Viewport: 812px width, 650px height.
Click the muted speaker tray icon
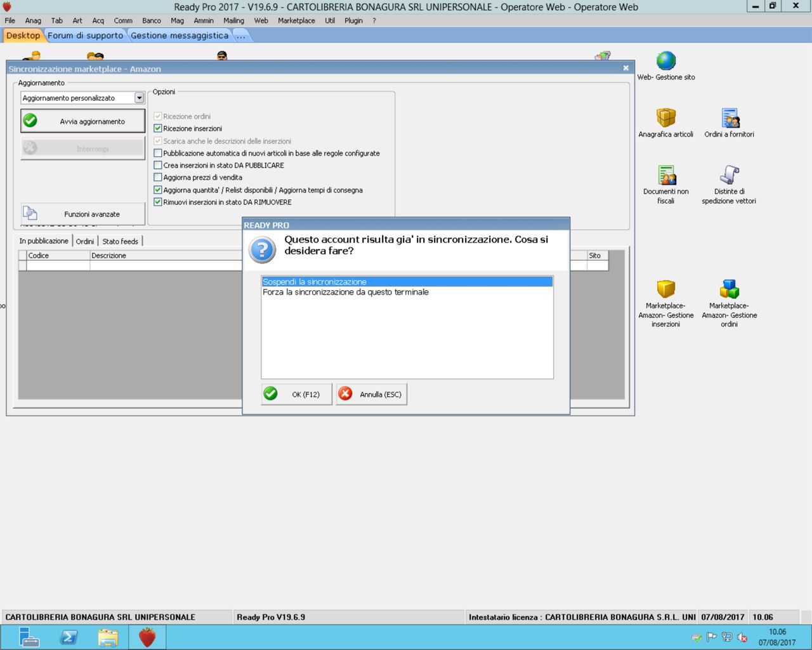[x=742, y=637]
